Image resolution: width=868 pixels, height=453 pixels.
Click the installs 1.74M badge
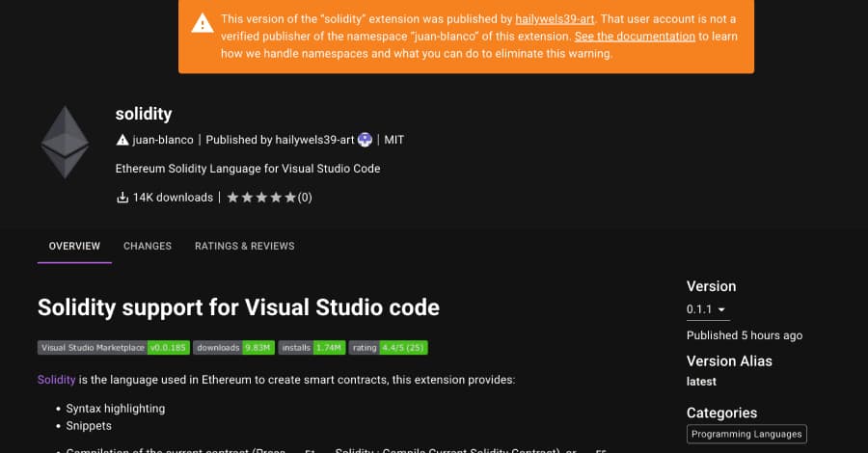312,347
